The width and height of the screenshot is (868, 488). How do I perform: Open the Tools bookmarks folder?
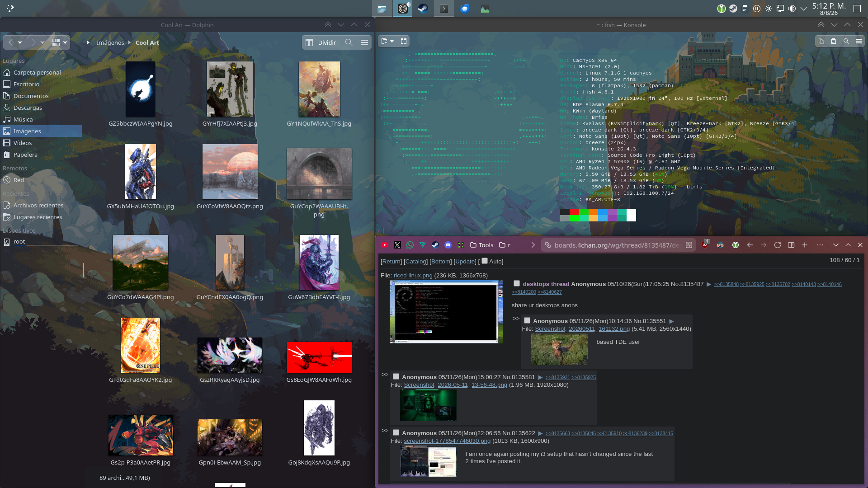click(482, 245)
